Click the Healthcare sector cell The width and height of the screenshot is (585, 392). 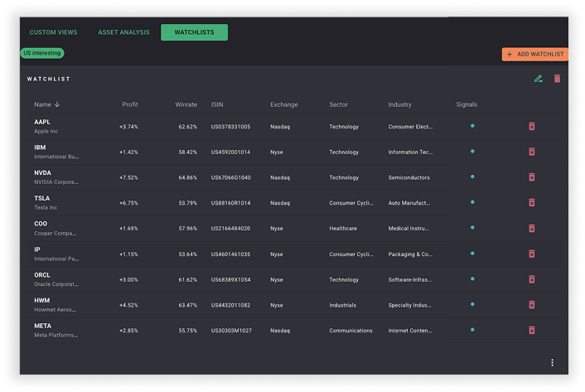click(343, 228)
